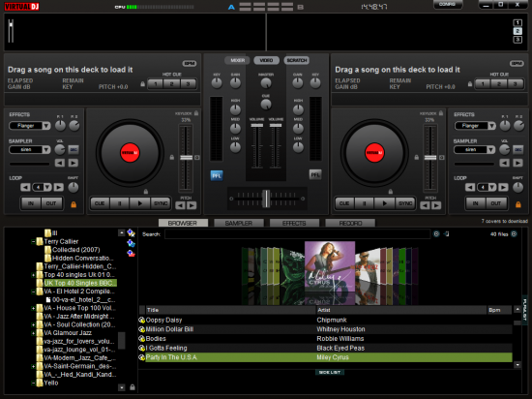Click left deck HIGH EQ knob
This screenshot has height=399, width=532.
(x=235, y=109)
